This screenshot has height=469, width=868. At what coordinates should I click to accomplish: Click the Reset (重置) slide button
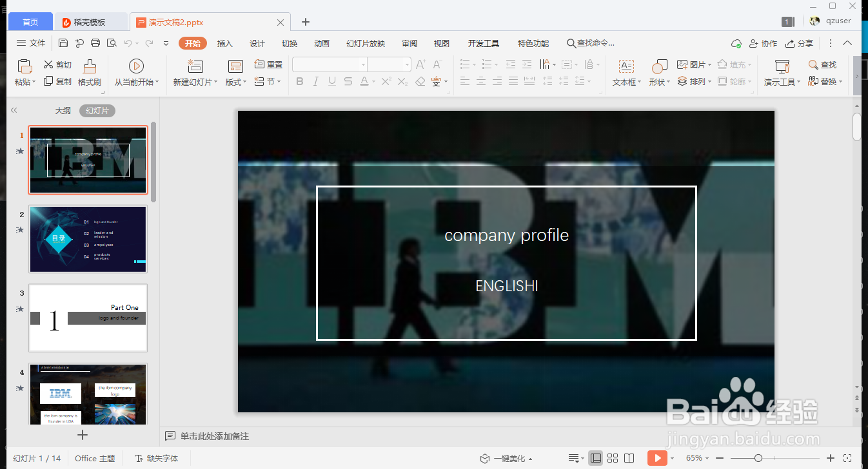(268, 64)
